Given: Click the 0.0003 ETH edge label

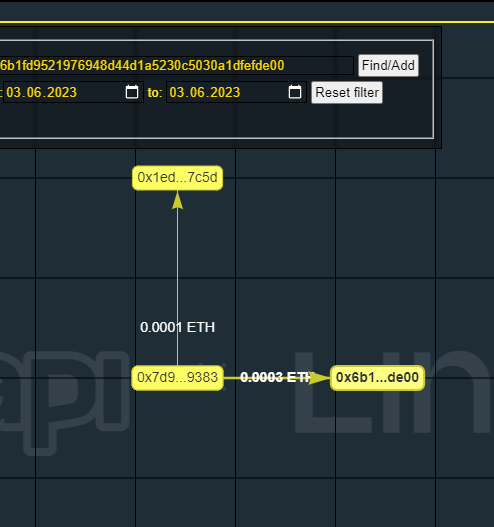Looking at the screenshot, I should tap(276, 377).
